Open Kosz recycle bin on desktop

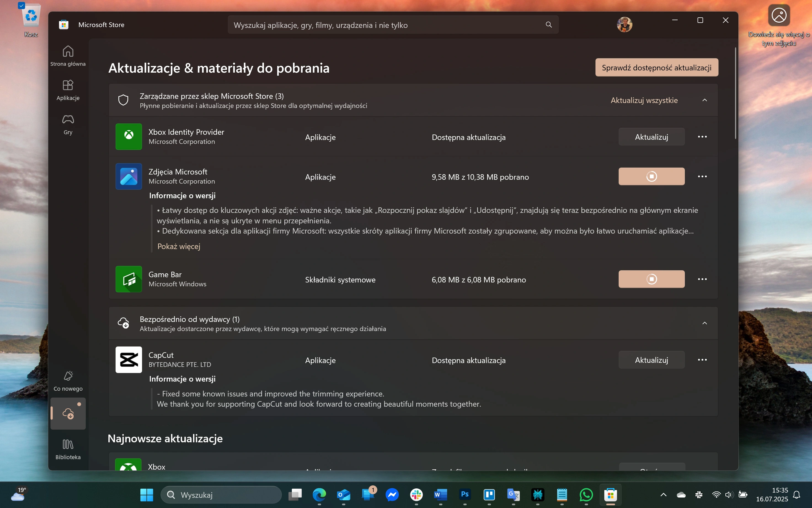(31, 20)
